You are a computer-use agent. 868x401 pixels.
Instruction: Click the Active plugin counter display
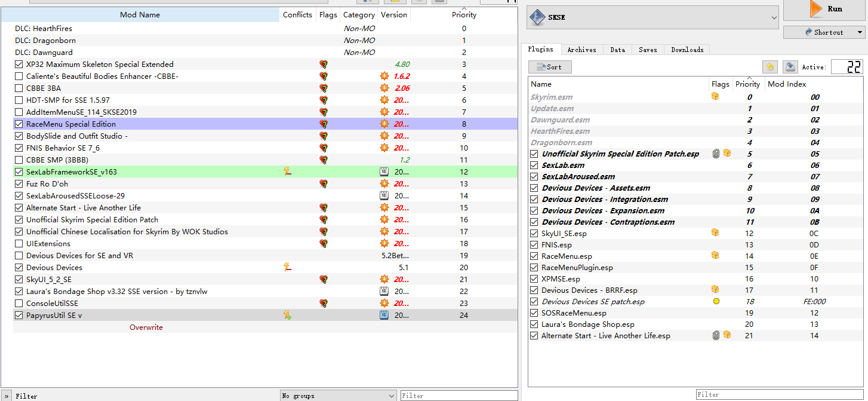click(847, 67)
